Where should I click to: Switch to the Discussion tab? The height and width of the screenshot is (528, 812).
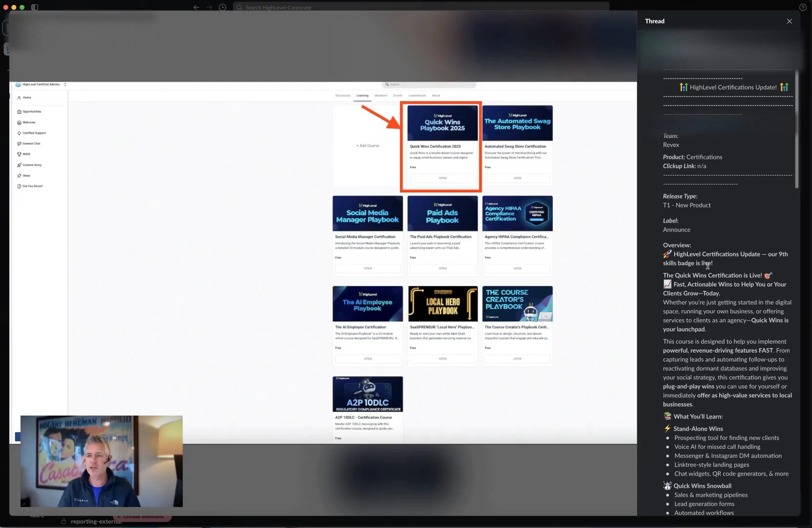coord(342,96)
